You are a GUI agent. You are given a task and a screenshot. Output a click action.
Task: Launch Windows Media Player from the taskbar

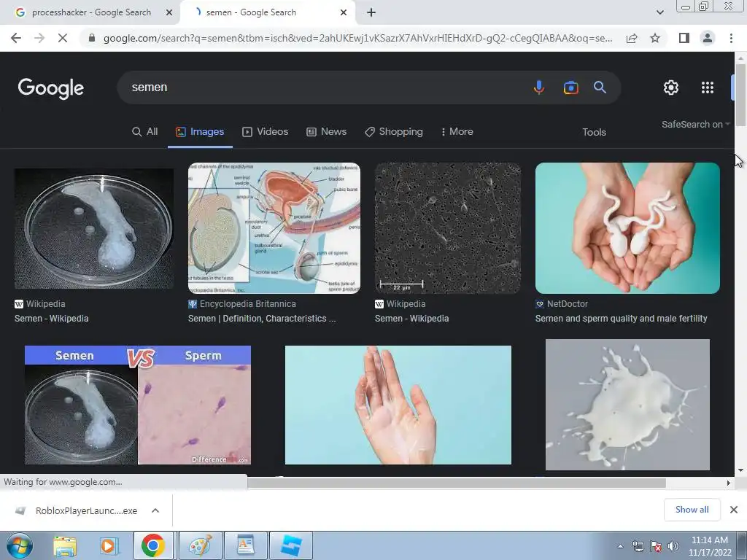point(108,545)
